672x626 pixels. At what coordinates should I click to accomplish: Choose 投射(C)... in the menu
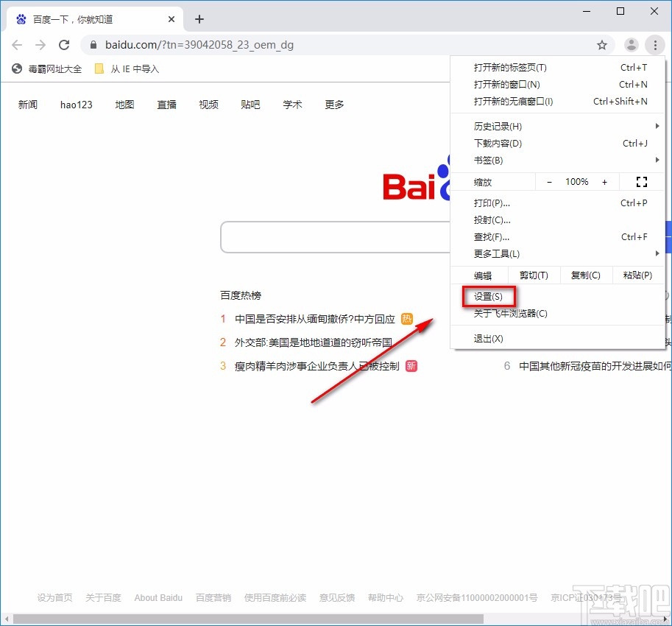[557, 220]
